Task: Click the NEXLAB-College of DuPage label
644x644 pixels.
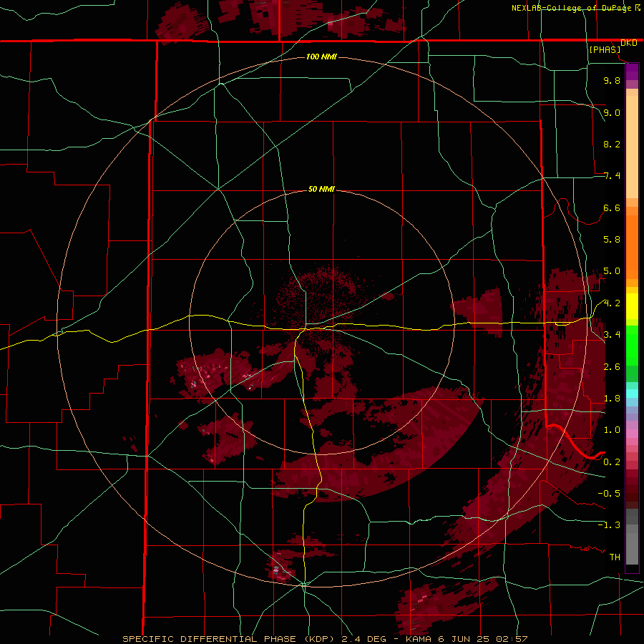Action: point(571,8)
